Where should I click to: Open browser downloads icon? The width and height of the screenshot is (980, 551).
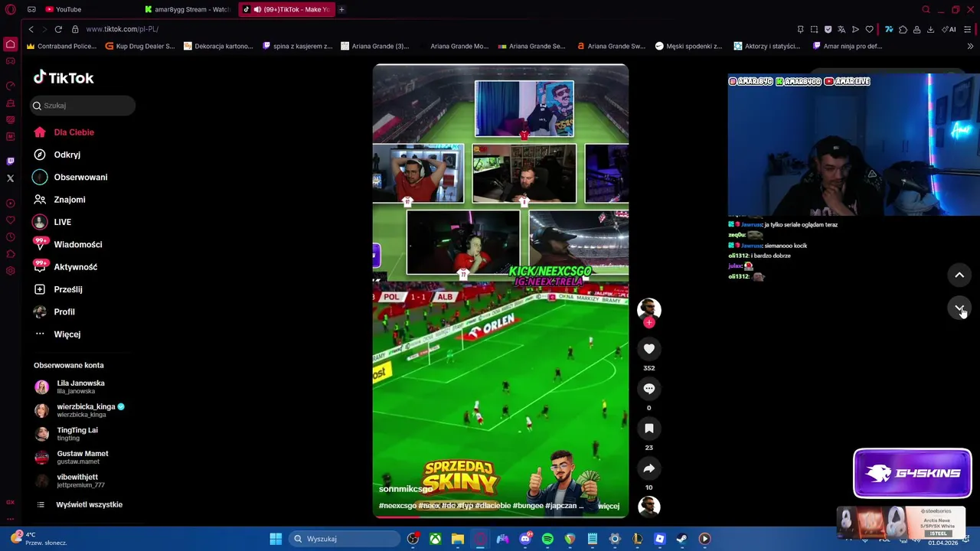(x=930, y=29)
